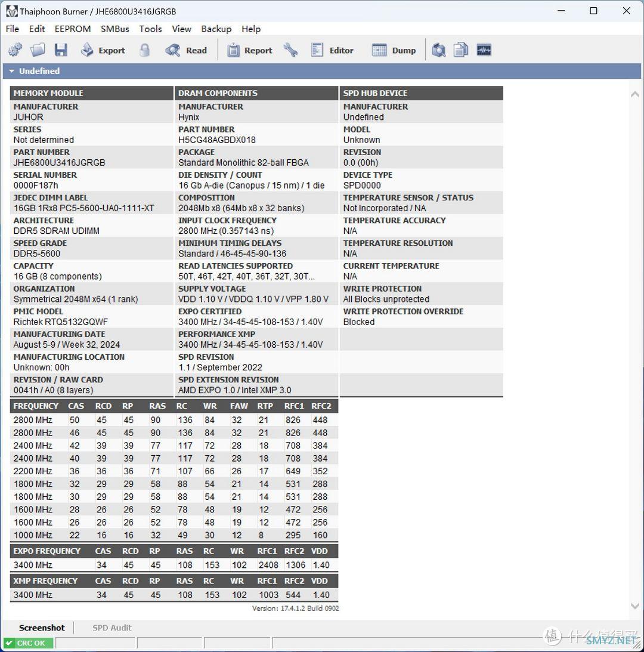Image resolution: width=644 pixels, height=652 pixels.
Task: Click the gears settings icon in toolbar
Action: click(15, 50)
